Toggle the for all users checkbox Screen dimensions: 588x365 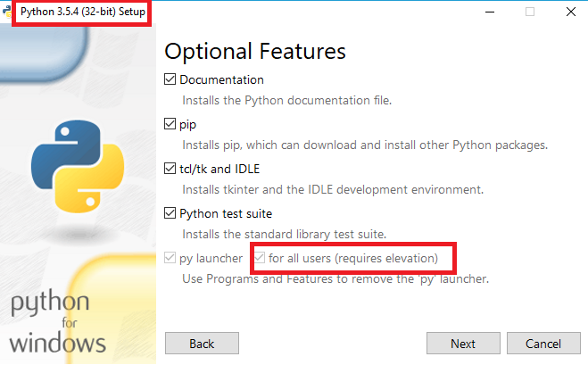click(260, 258)
